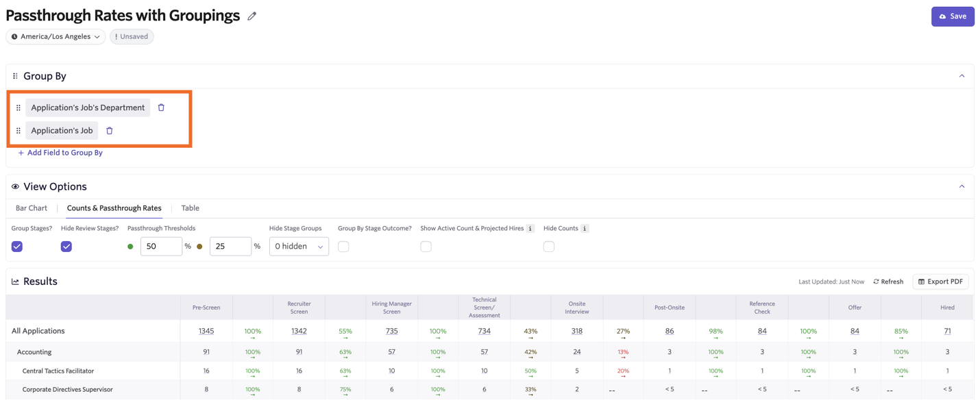Select the Accounting row label
Image resolution: width=980 pixels, height=400 pixels.
[34, 352]
